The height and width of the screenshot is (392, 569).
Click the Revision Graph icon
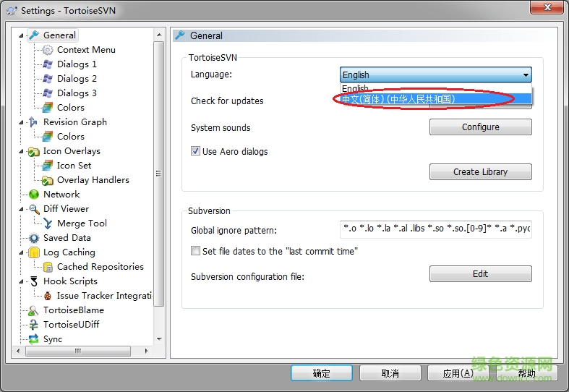pos(33,122)
